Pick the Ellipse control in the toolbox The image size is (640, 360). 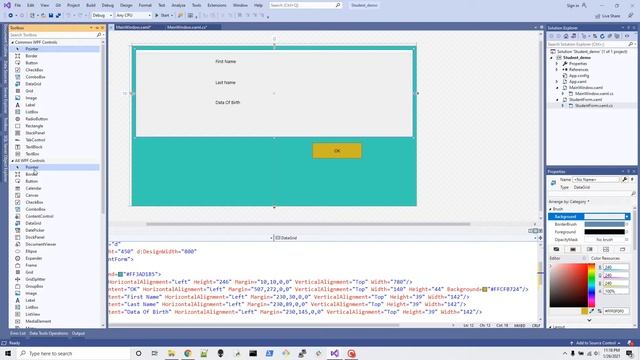pyautogui.click(x=31, y=251)
